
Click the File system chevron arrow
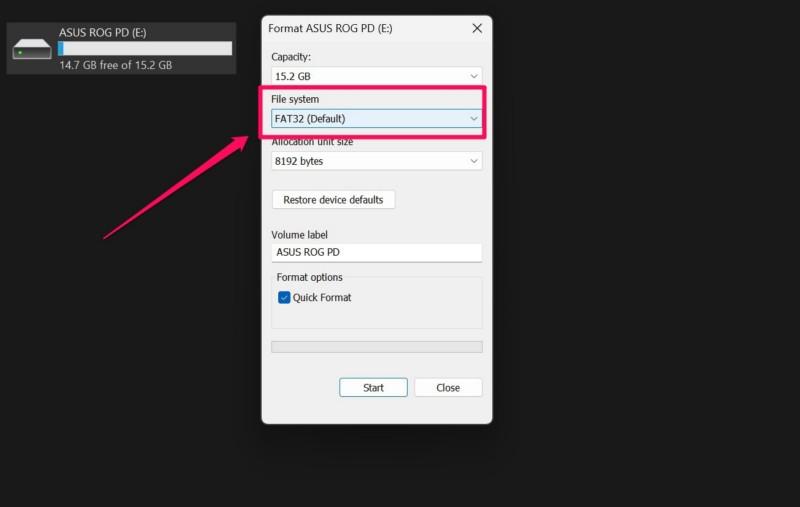(x=474, y=119)
